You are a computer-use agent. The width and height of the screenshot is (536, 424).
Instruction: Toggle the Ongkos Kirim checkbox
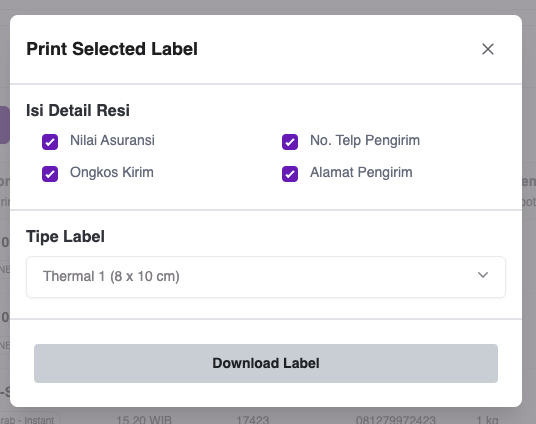[x=50, y=174]
